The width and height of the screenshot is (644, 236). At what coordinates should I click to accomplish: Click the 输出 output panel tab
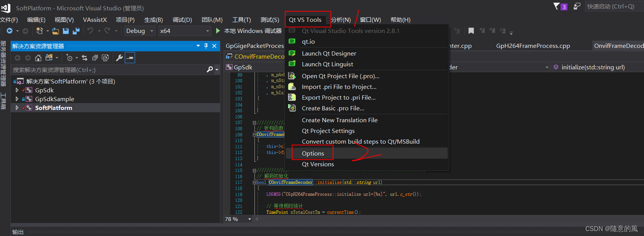(x=18, y=232)
